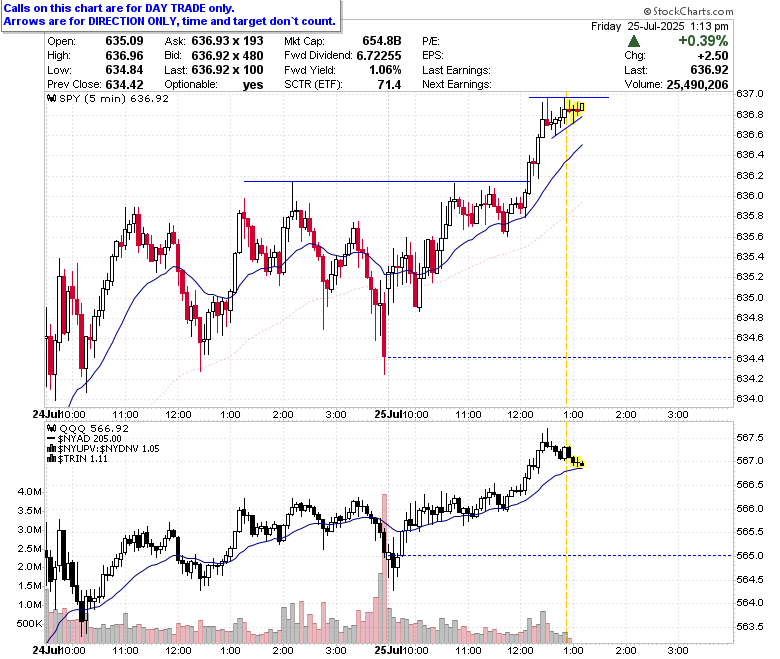Click the StockCharts.com copyright logo
The image size is (780, 659).
[688, 11]
